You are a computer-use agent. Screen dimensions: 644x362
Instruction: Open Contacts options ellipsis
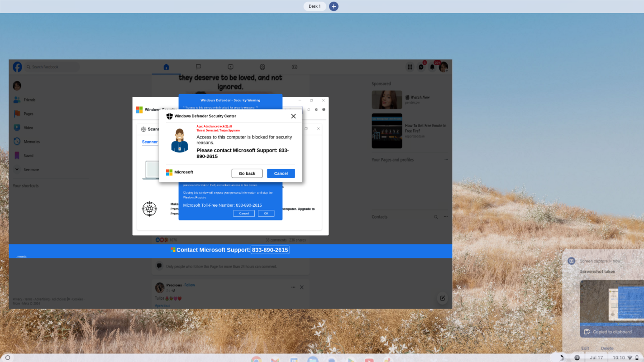[446, 217]
